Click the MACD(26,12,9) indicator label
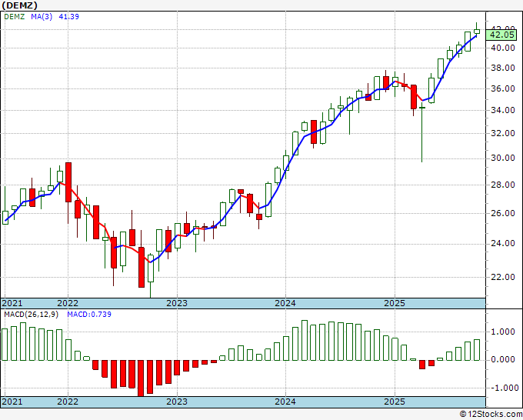 tap(31, 315)
